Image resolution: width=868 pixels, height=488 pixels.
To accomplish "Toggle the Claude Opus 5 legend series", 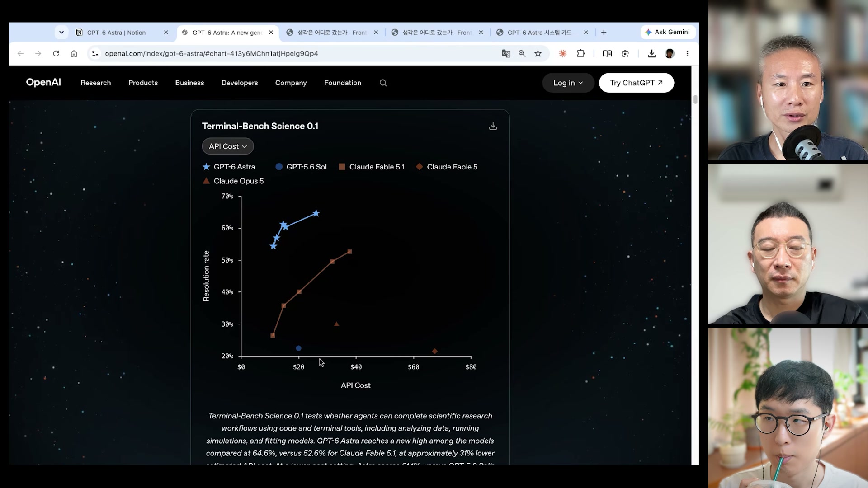I will pyautogui.click(x=233, y=181).
